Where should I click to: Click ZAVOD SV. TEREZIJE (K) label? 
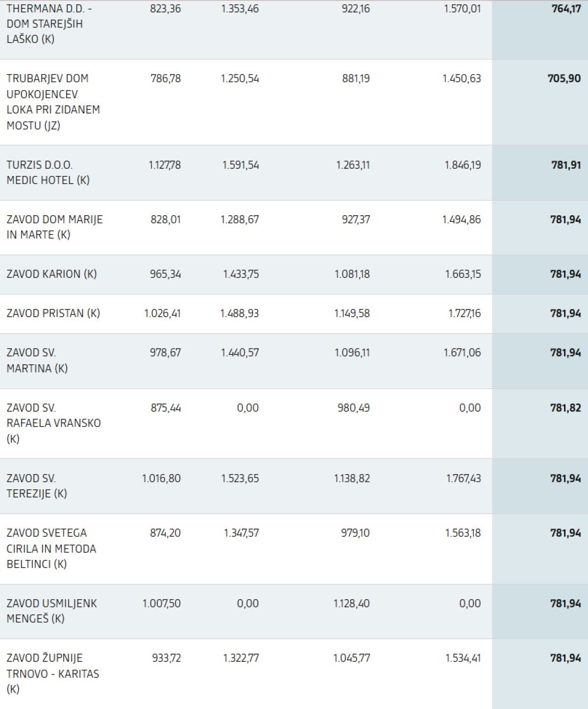point(36,485)
